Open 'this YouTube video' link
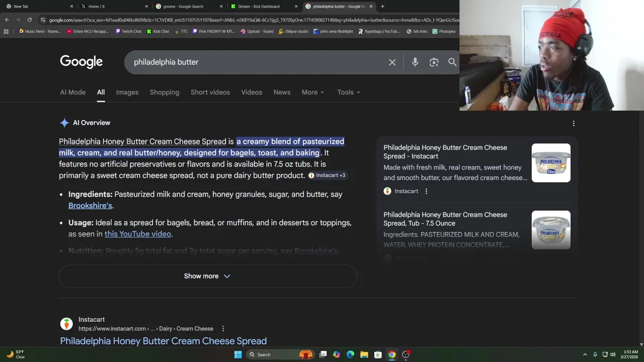 138,234
